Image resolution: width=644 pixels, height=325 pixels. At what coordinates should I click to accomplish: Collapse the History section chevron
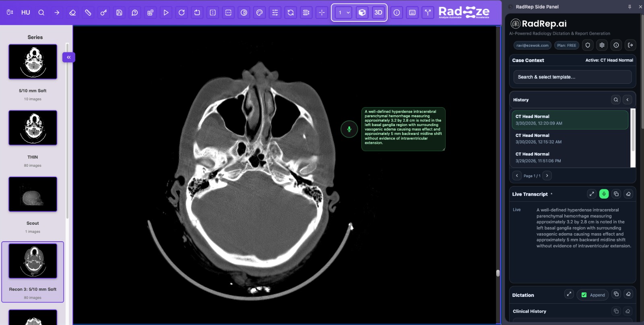627,99
